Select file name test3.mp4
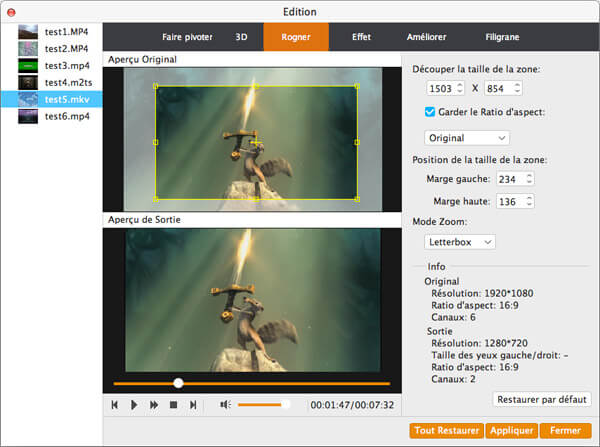 click(x=67, y=65)
